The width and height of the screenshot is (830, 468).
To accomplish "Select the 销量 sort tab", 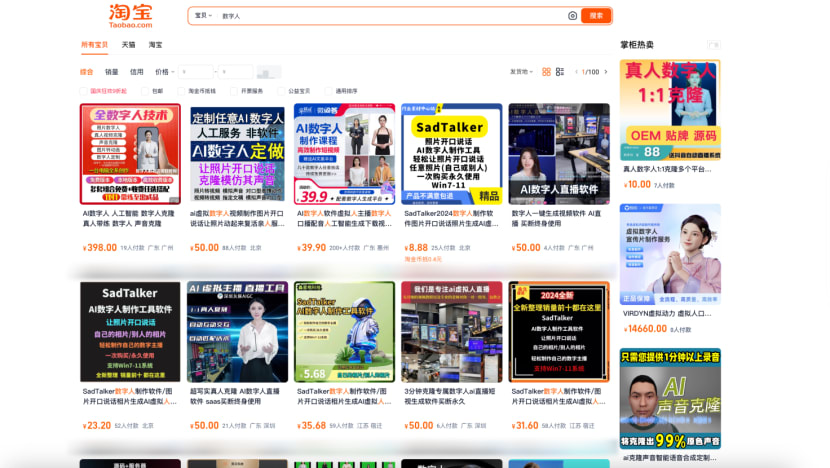I will click(x=112, y=72).
